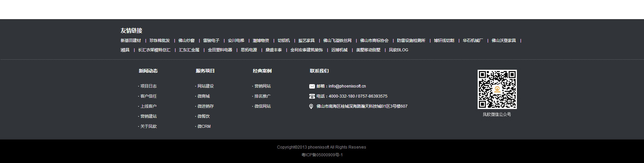Open the 凤软BLOG link
The image size is (644, 163).
[x=398, y=50]
